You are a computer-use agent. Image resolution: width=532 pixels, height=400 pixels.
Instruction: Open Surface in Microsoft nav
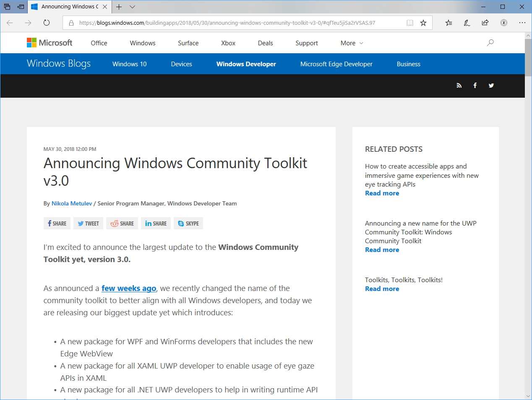pyautogui.click(x=188, y=43)
